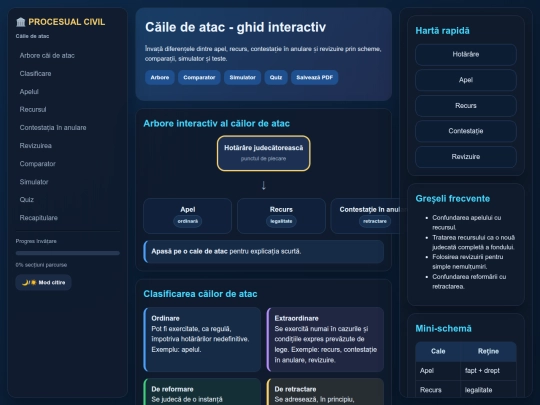The image size is (540, 405).
Task: Click the Progres învățare progress bar
Action: click(x=68, y=253)
